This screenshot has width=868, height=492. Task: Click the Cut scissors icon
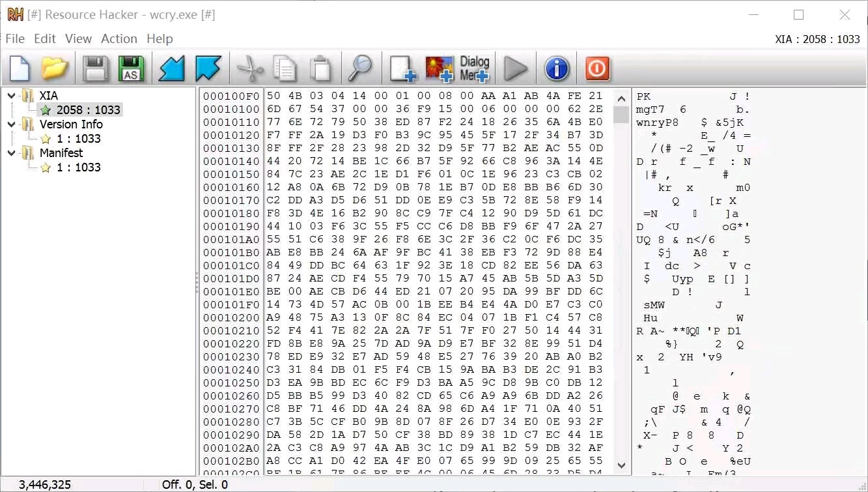point(250,68)
